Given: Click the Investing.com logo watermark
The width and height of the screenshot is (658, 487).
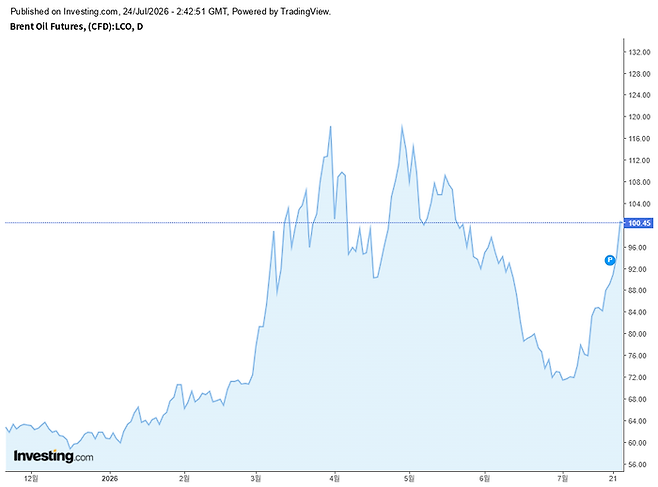Looking at the screenshot, I should (53, 456).
